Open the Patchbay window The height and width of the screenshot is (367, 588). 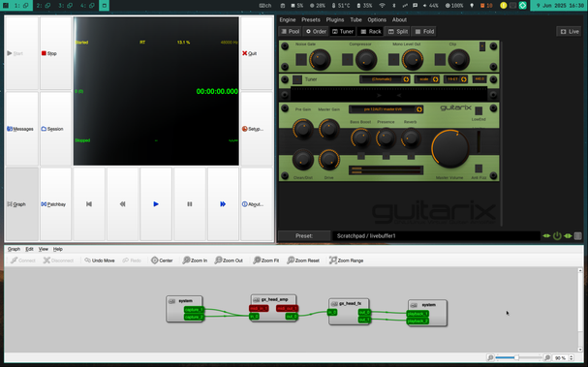click(55, 204)
